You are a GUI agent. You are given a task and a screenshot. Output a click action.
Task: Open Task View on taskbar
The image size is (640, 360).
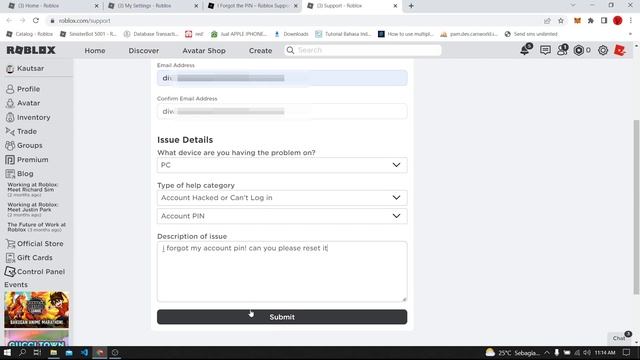pyautogui.click(x=37, y=353)
